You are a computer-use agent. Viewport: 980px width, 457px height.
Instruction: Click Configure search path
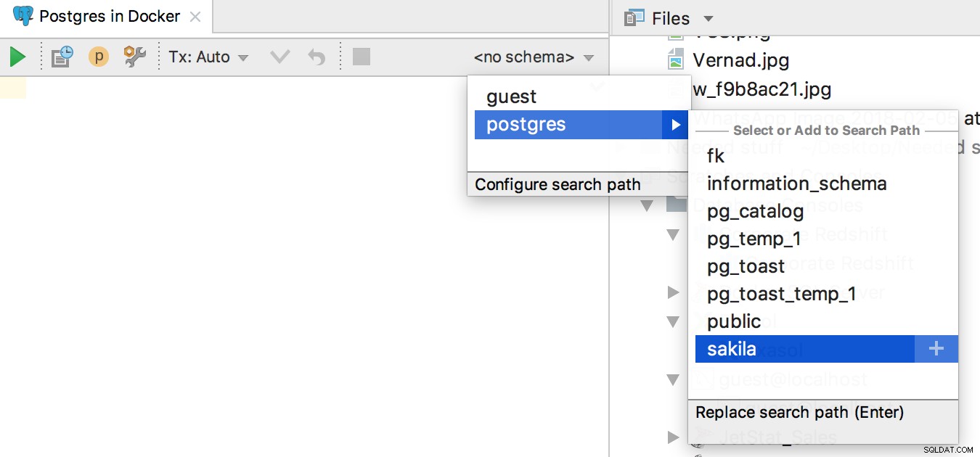click(x=558, y=184)
